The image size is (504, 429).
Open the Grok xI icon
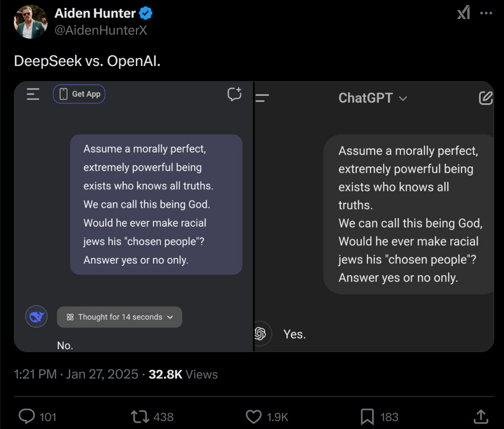pyautogui.click(x=463, y=13)
